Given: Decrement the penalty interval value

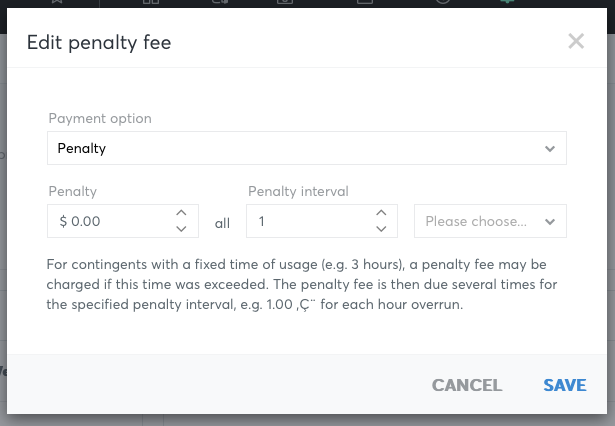Looking at the screenshot, I should click(381, 229).
